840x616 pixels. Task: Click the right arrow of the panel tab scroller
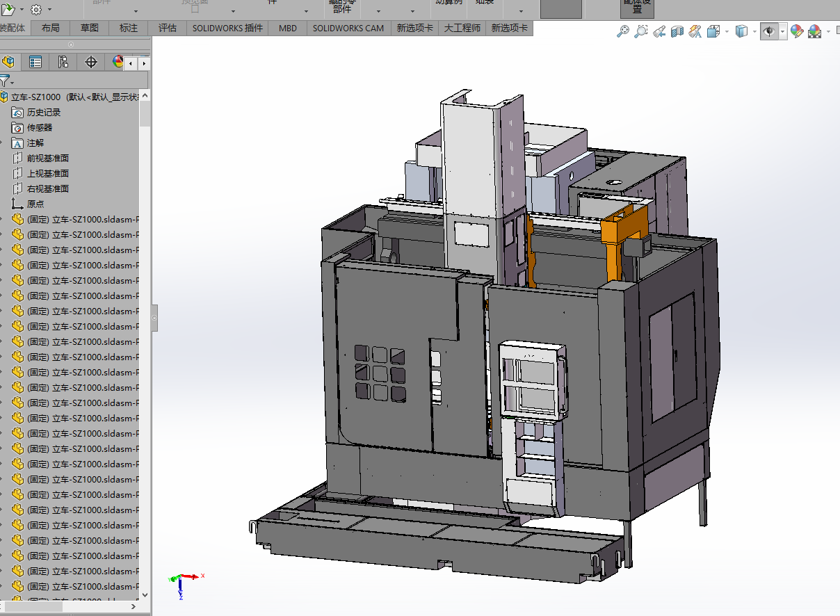(144, 63)
